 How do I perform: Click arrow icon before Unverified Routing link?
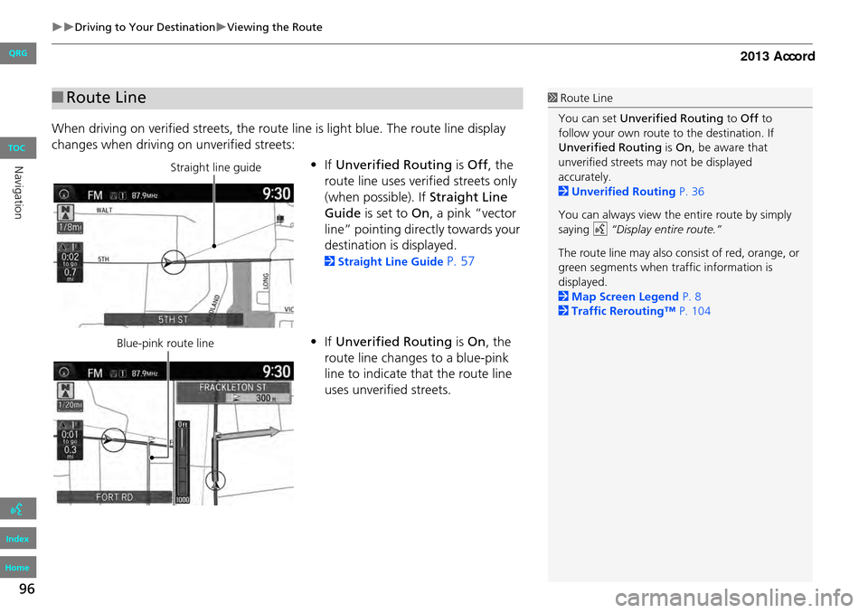(x=563, y=192)
